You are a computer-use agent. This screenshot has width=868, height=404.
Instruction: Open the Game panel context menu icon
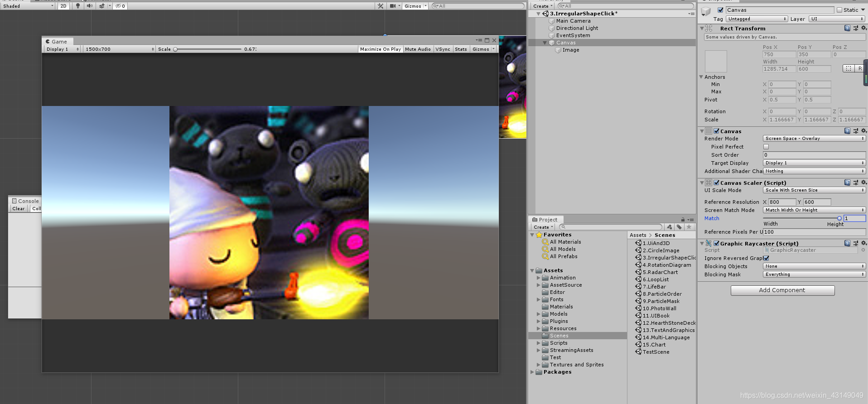[479, 40]
